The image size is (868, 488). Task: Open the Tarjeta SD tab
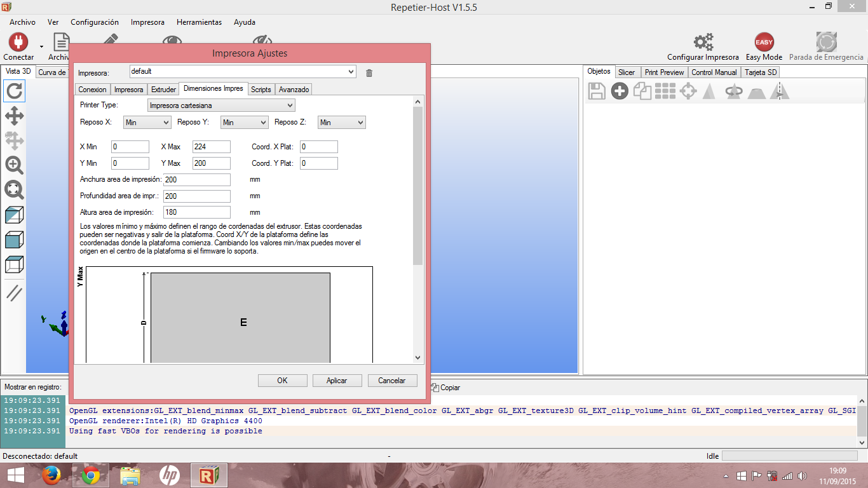[761, 72]
